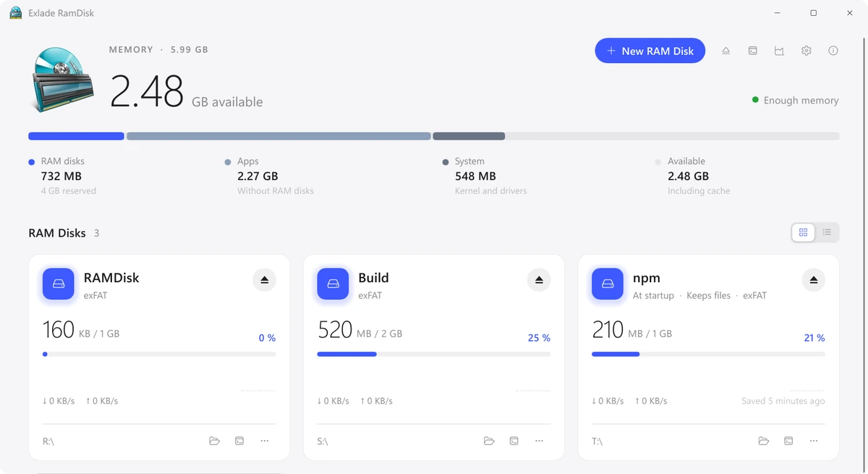Screen dimensions: 868x474
Task: Select the Available 2.48 GB legend entry
Action: 692,176
